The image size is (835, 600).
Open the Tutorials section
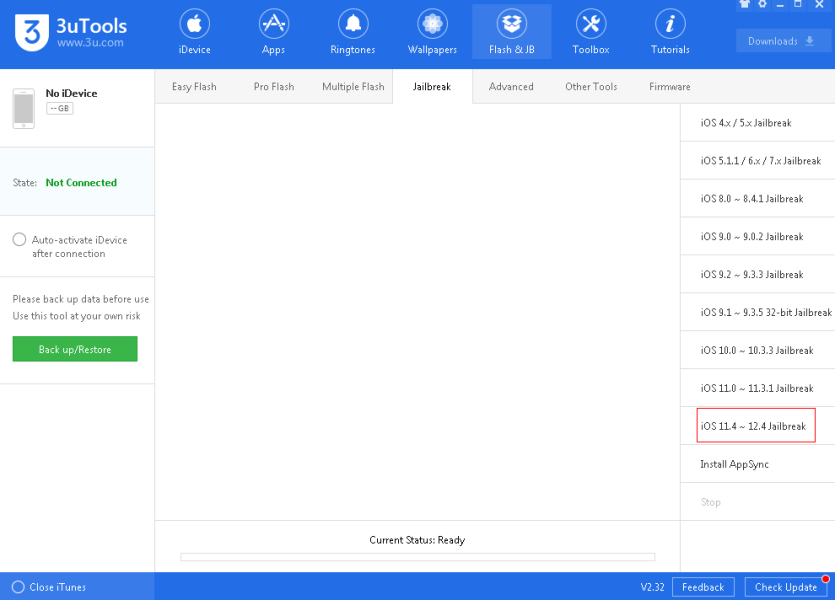click(670, 32)
